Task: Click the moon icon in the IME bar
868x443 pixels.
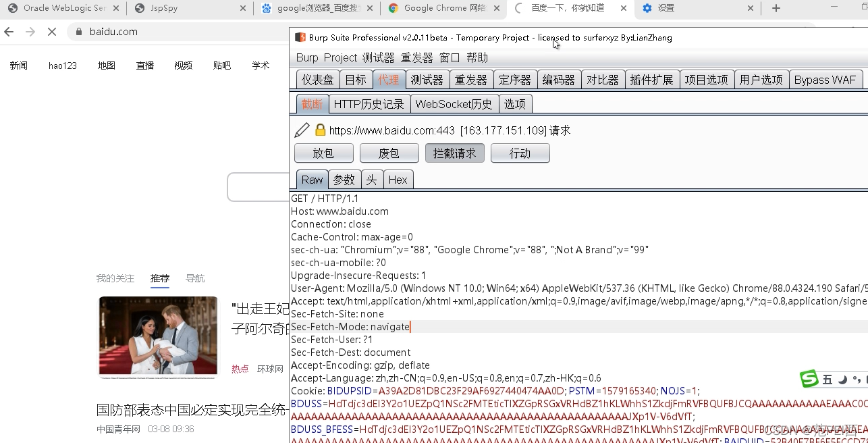Action: tap(842, 380)
